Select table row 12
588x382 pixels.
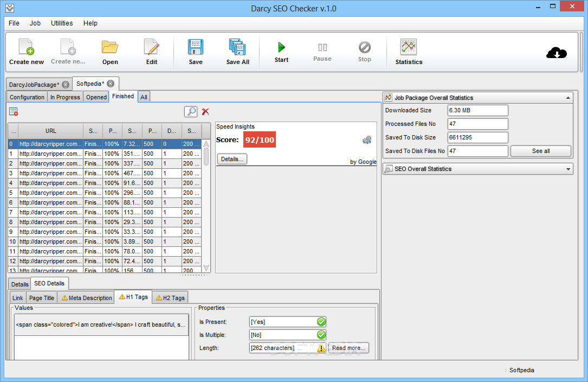(105, 261)
